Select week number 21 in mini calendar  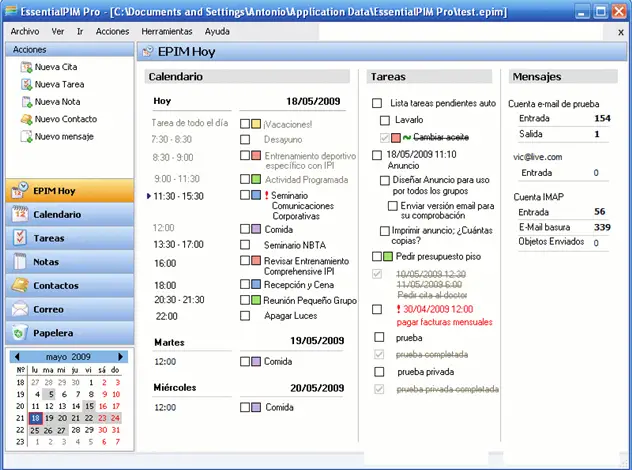[x=20, y=418]
